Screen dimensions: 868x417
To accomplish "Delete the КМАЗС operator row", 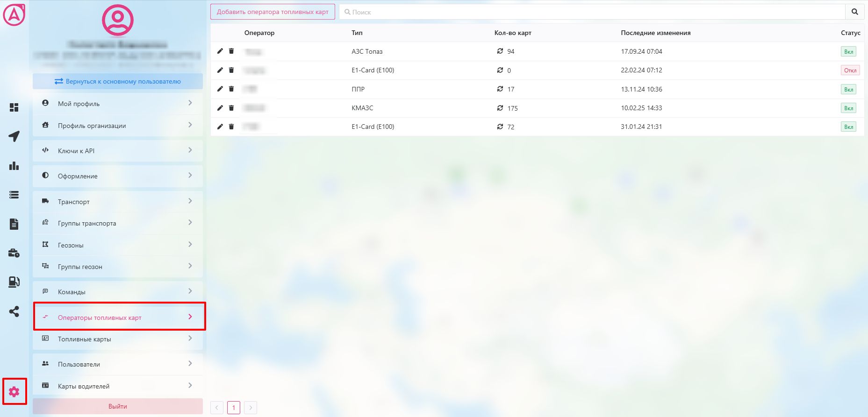I will tap(231, 108).
